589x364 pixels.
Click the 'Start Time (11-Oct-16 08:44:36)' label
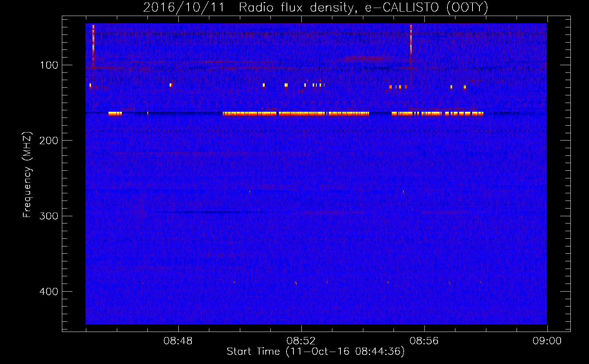pos(316,351)
